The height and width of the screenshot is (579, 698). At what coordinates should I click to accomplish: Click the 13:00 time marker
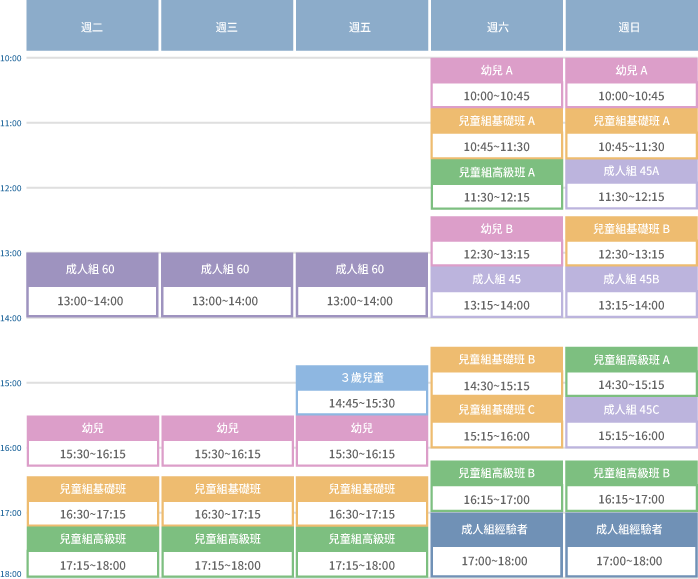pos(12,253)
